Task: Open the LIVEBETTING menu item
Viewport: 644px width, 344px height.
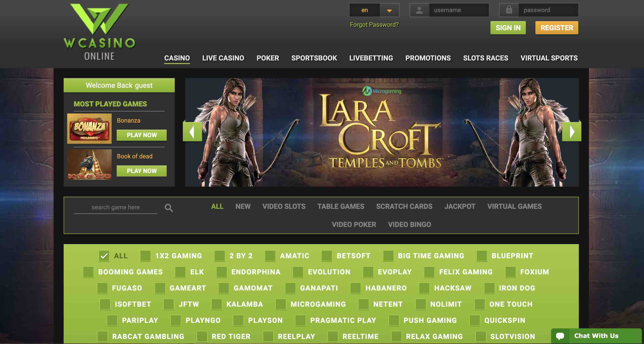Action: pos(371,58)
